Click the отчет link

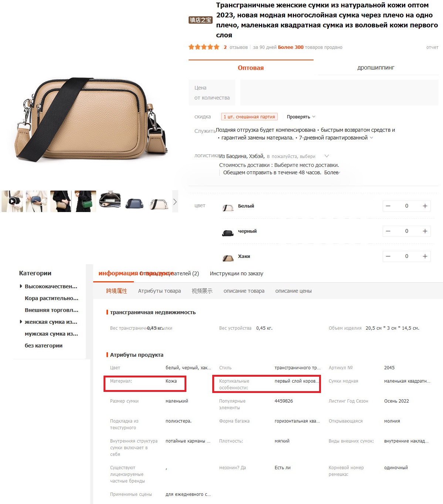[x=432, y=47]
